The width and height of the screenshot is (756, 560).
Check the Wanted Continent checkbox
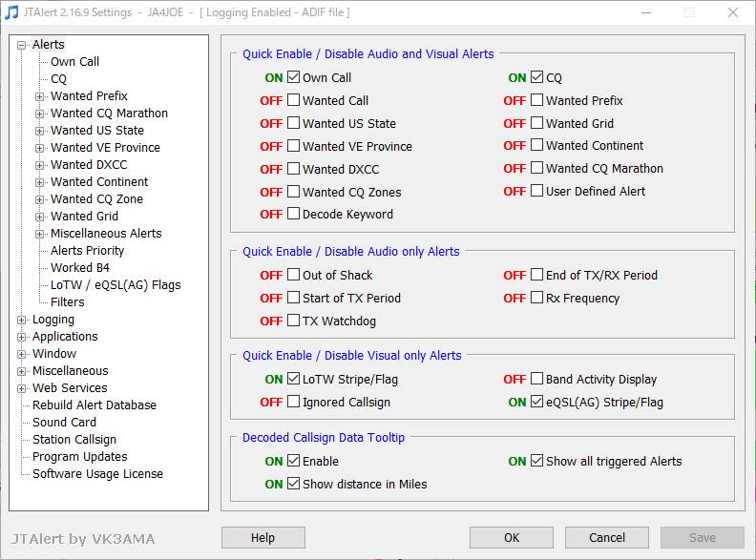pos(536,145)
